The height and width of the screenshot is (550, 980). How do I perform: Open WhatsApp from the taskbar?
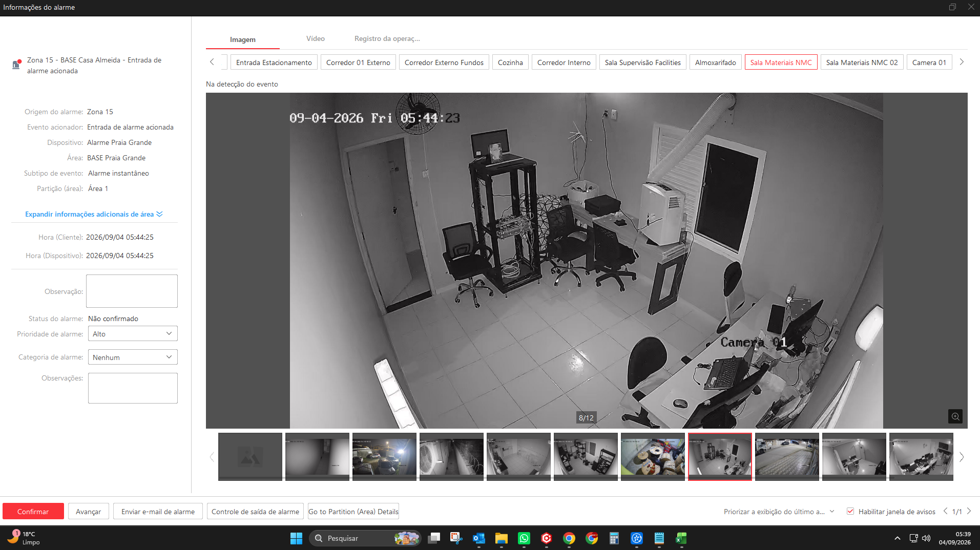(x=524, y=538)
